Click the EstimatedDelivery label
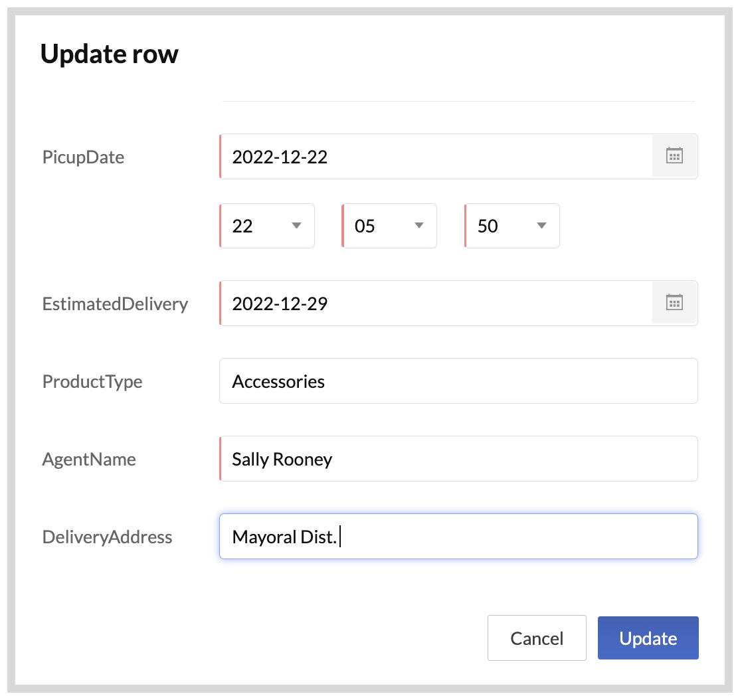 [115, 304]
